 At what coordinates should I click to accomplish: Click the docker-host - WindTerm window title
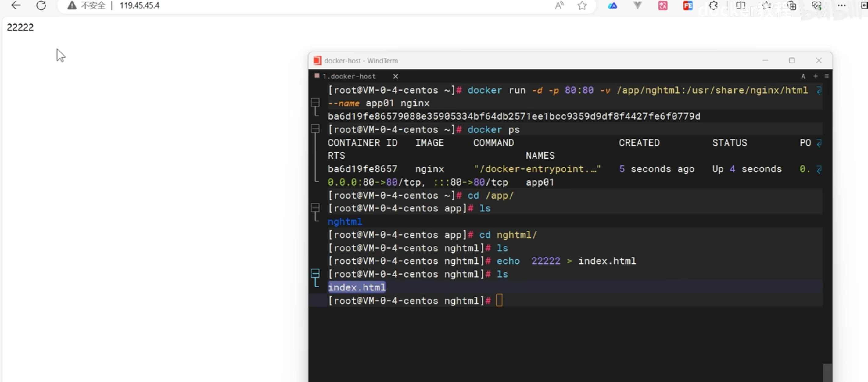click(x=361, y=61)
